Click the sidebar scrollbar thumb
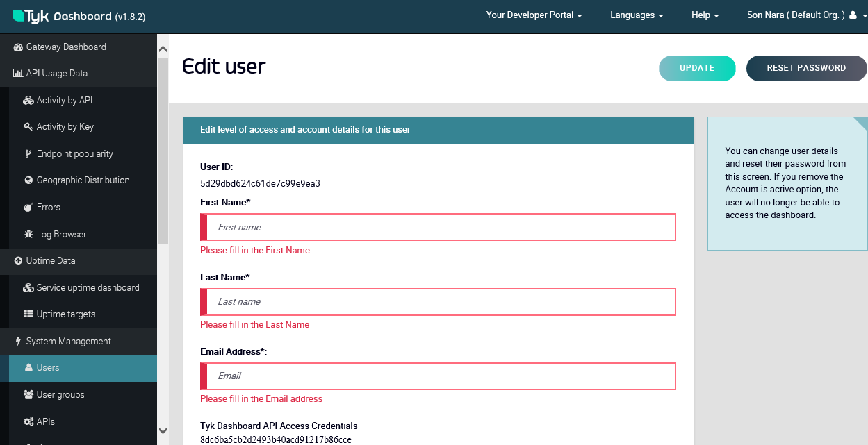868x445 pixels. point(163,150)
